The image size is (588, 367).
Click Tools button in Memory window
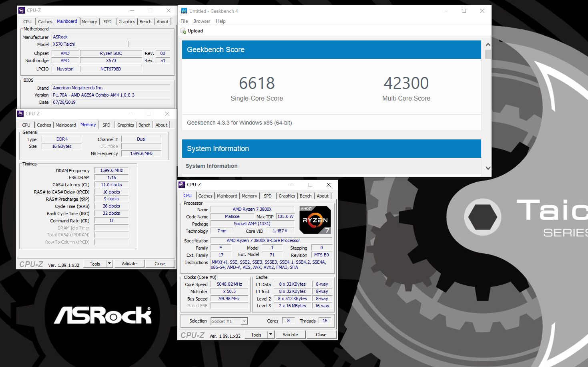click(x=95, y=264)
